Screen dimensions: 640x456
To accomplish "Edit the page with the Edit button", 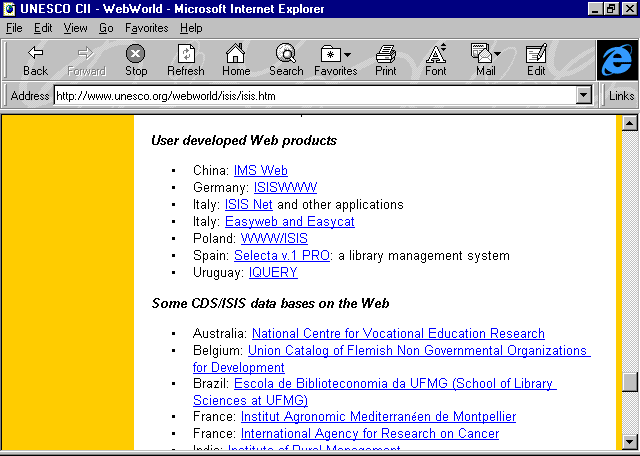I will tap(536, 60).
